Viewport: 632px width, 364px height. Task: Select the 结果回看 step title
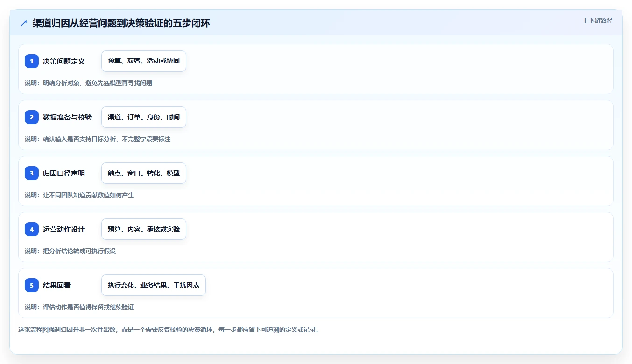(57, 285)
